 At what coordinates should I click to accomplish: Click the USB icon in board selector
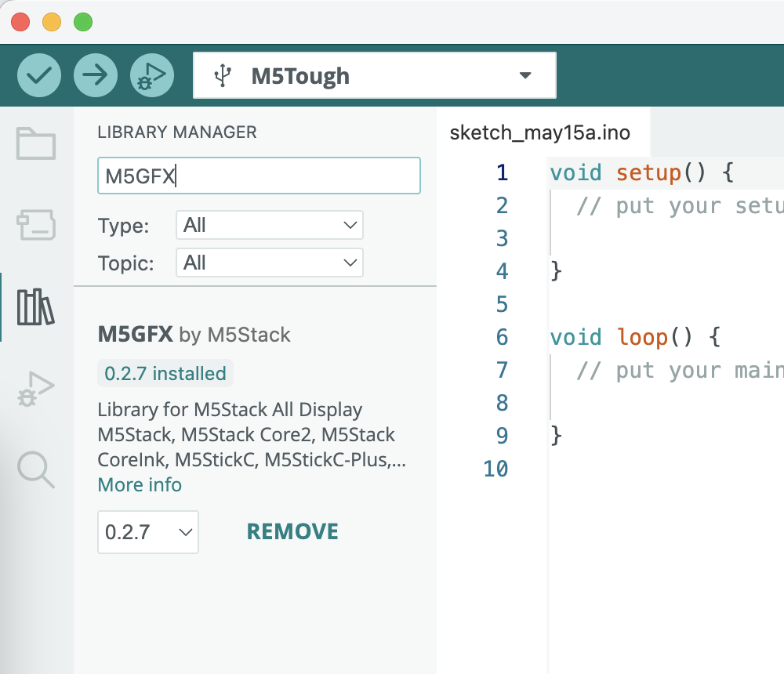(x=223, y=76)
